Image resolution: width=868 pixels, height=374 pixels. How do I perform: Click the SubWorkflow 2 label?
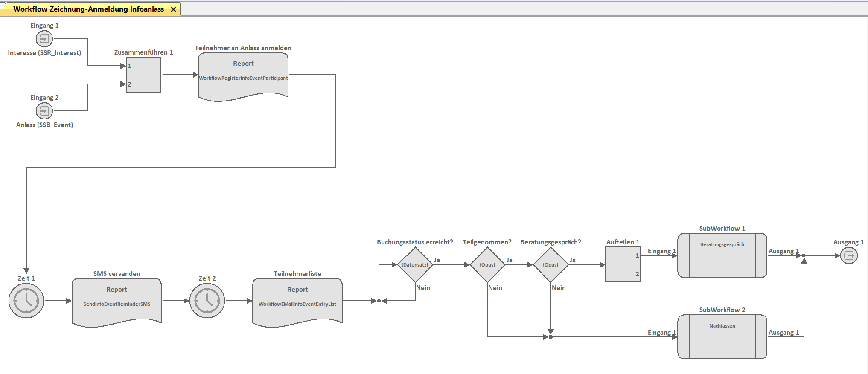[722, 310]
